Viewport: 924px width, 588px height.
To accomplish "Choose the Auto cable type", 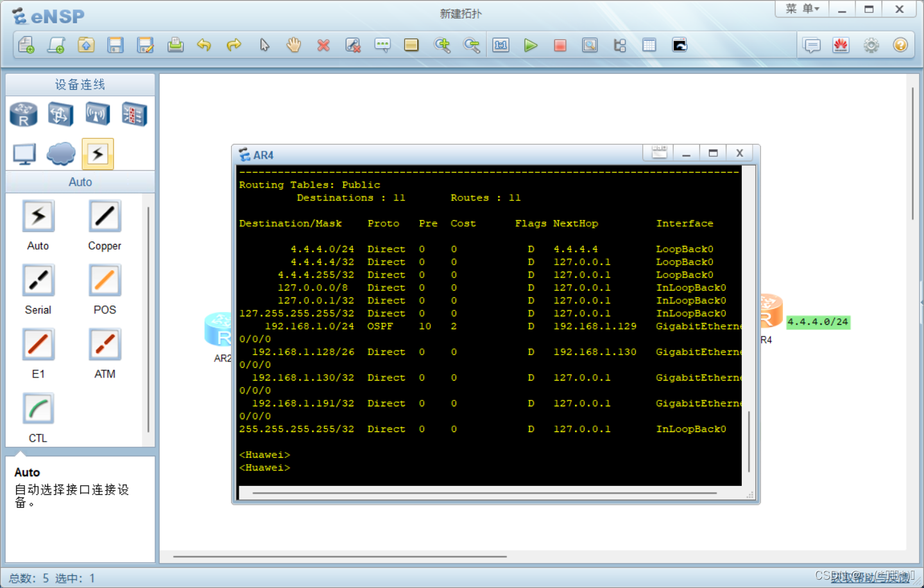I will click(38, 216).
